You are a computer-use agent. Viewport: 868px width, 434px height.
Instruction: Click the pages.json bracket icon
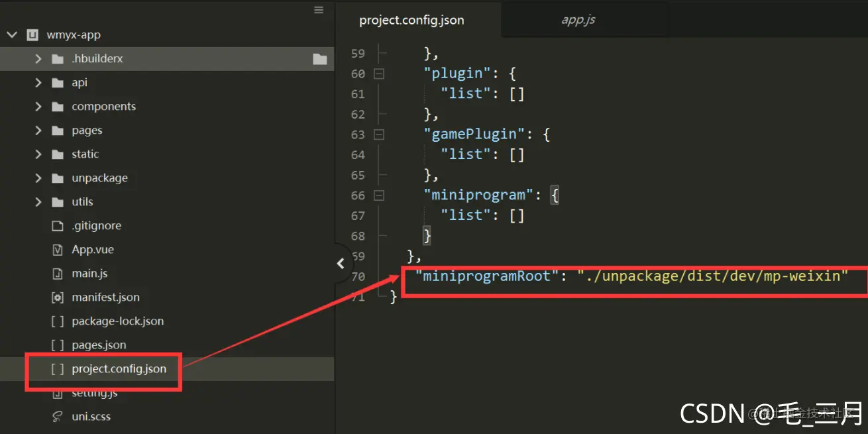[x=57, y=345]
